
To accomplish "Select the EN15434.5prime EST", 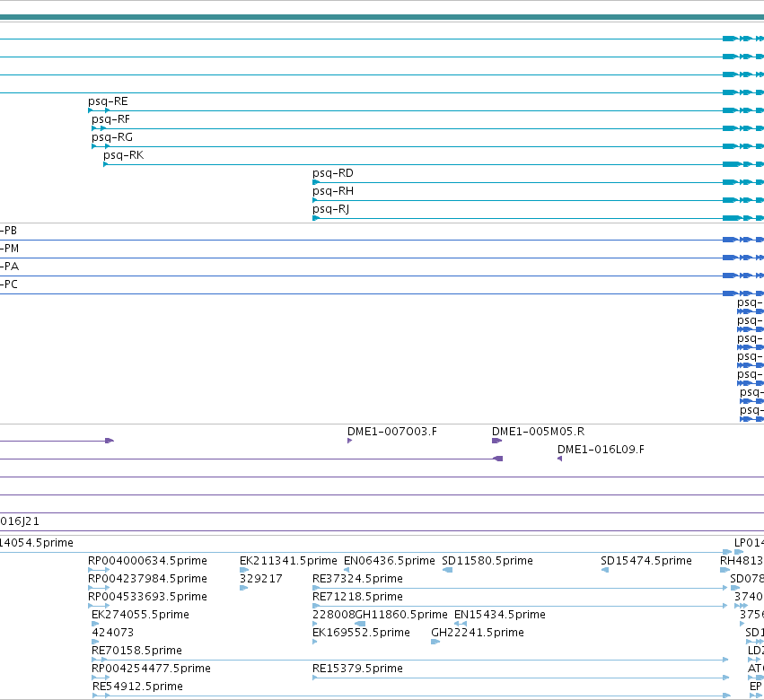I will click(499, 615).
